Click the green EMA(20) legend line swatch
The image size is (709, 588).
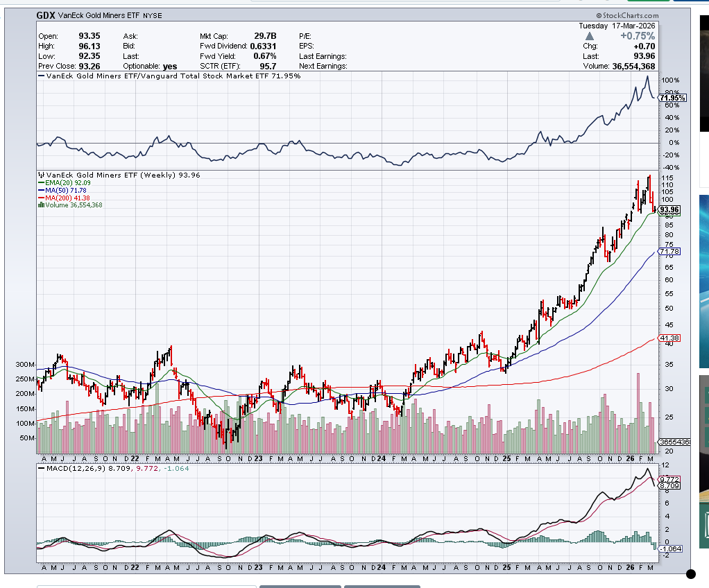[x=41, y=183]
